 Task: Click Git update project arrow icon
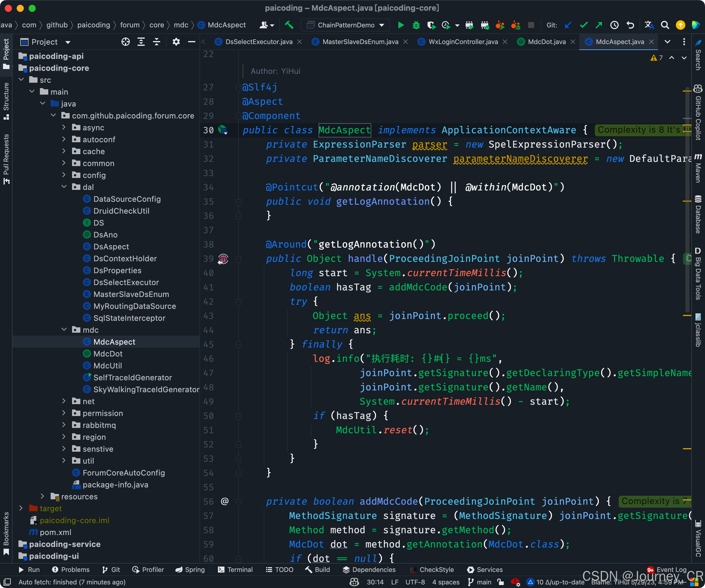click(568, 25)
